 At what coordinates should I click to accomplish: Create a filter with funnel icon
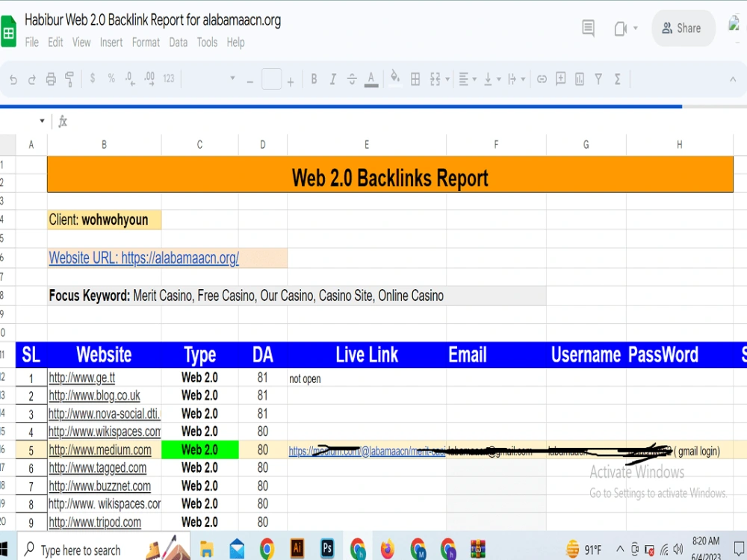click(x=598, y=79)
